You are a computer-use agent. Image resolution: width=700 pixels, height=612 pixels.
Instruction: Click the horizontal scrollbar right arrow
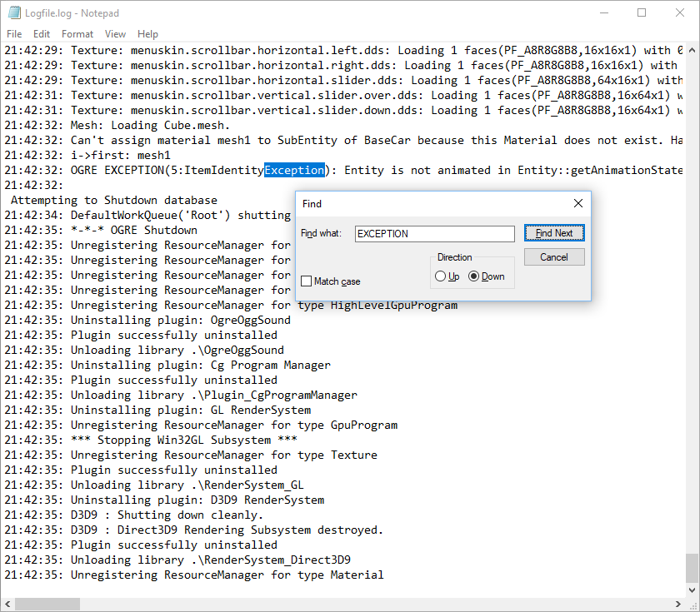coord(677,604)
